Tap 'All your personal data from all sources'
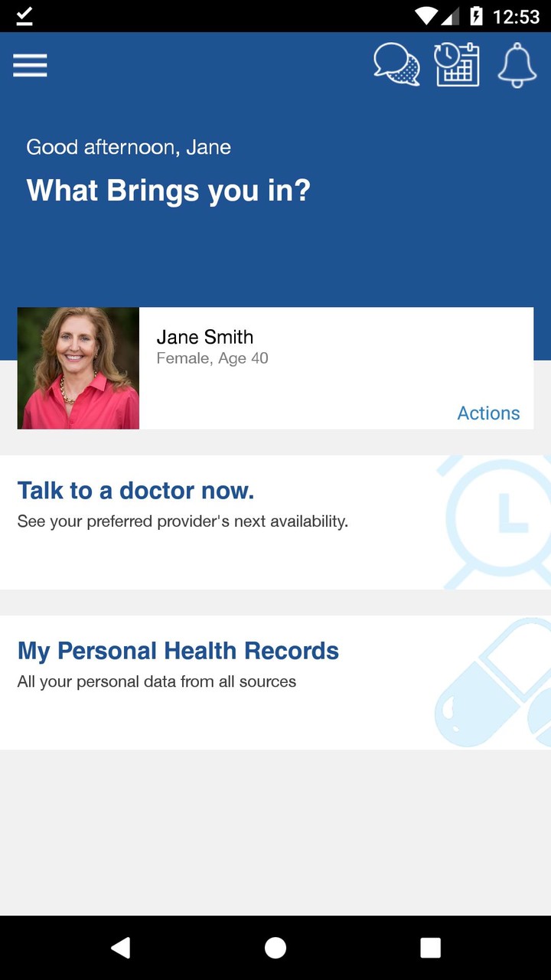Screen dimensions: 551x980 [x=156, y=682]
